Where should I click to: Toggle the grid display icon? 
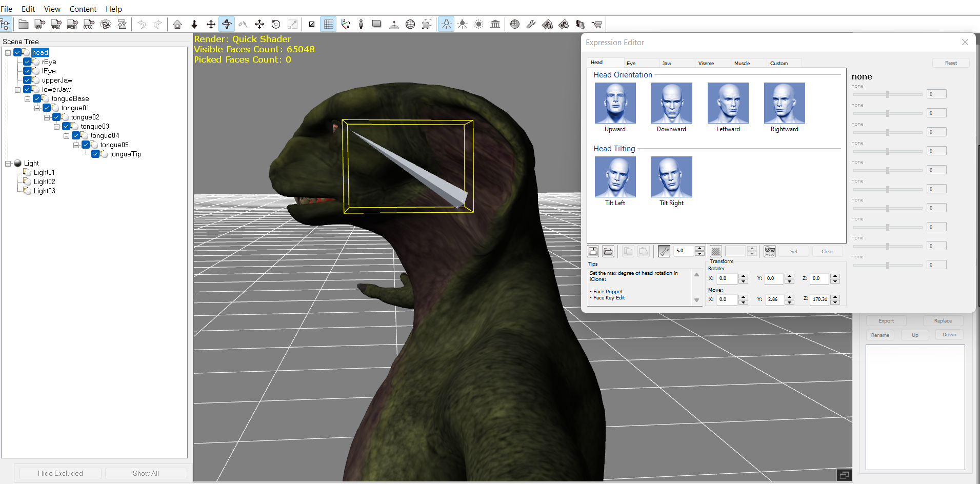coord(328,24)
